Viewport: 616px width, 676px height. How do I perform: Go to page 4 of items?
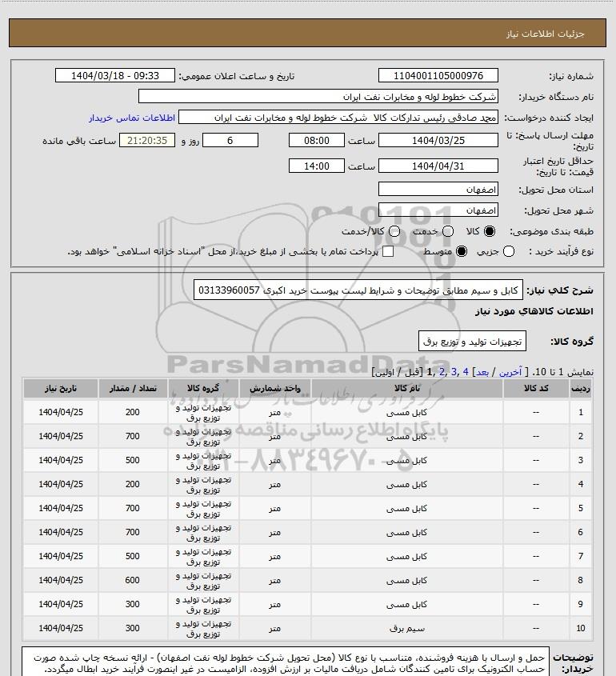click(x=466, y=372)
